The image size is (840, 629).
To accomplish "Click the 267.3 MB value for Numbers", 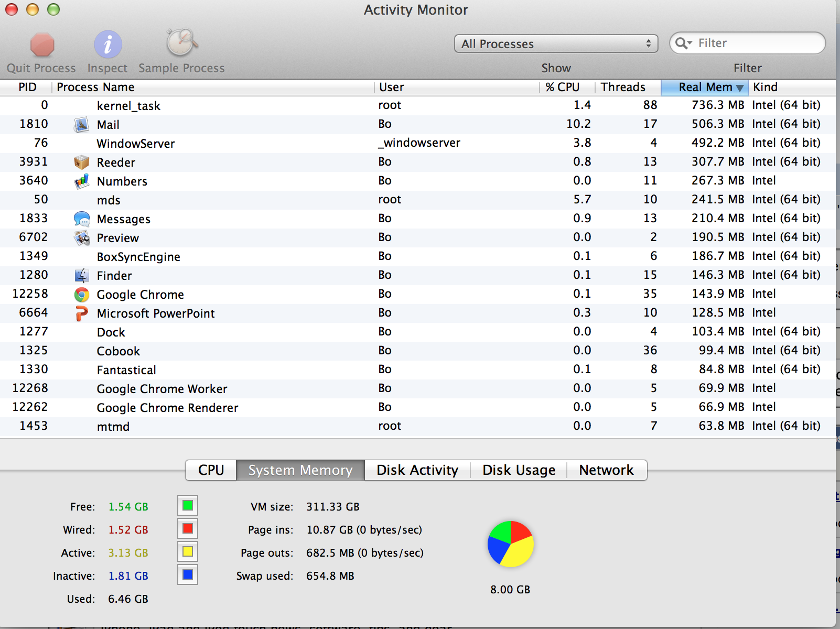I will click(x=718, y=180).
